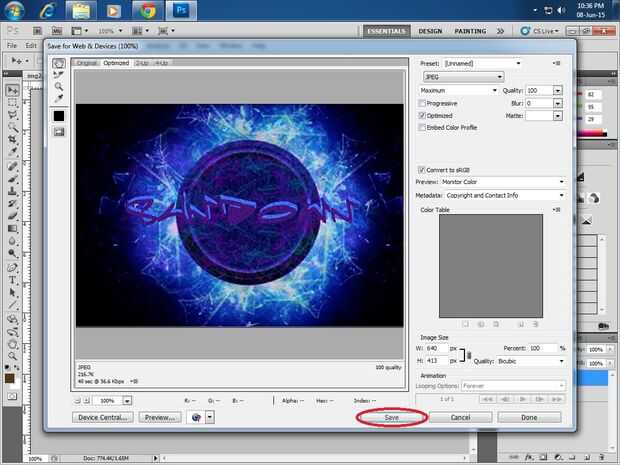620x465 pixels.
Task: Open Internet Explorer from the taskbar
Action: pyautogui.click(x=47, y=11)
